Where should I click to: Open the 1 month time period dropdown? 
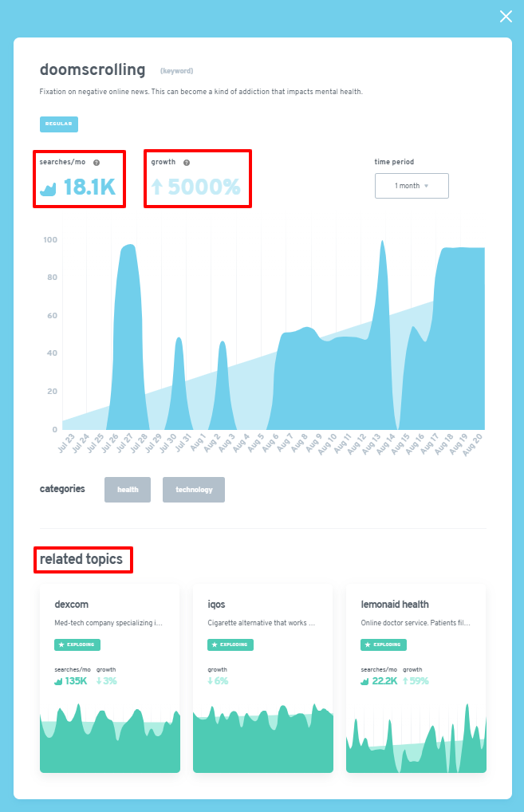(412, 186)
